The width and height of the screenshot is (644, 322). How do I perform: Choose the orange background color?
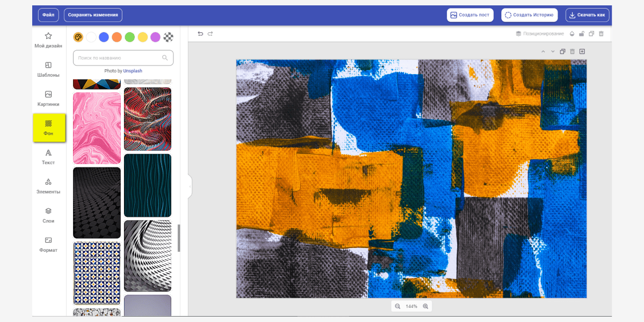[117, 37]
